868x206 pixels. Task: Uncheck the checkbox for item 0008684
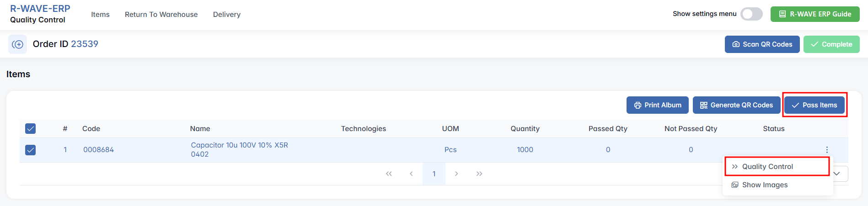31,150
